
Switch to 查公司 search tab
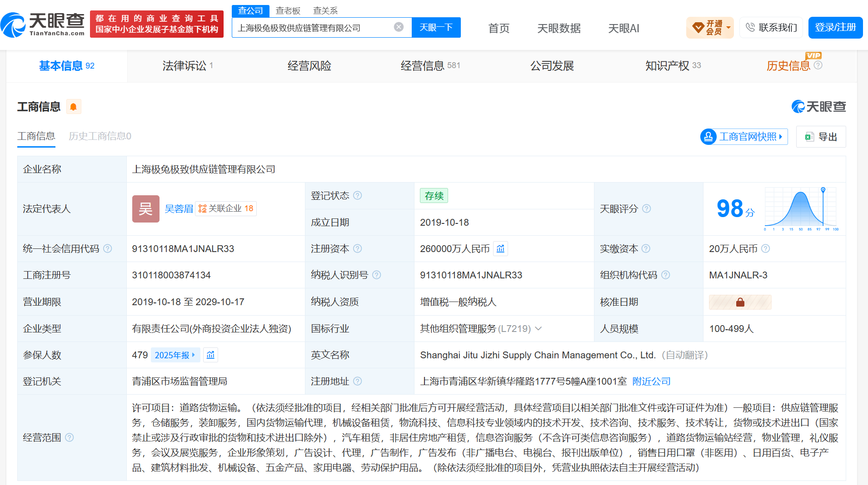pos(250,10)
